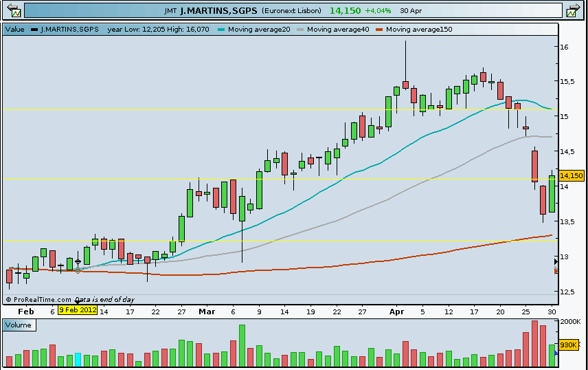Click the black arrow marker near 13
The height and width of the screenshot is (370, 588).
tap(556, 261)
